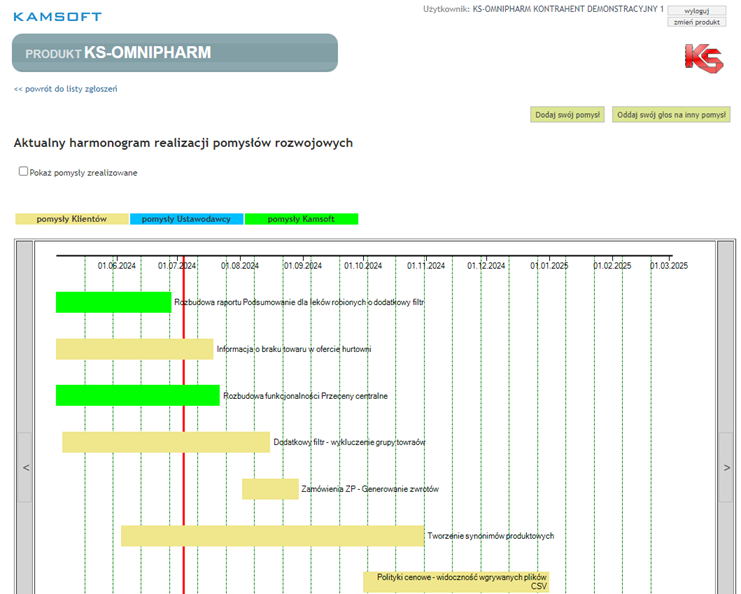Click date label '01.10.2024' on timeline
741x594 pixels.
[x=363, y=266]
